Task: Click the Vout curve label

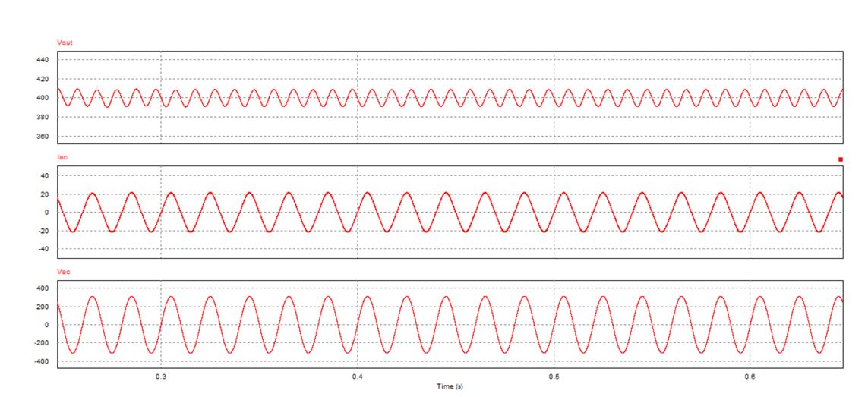Action: (x=65, y=42)
